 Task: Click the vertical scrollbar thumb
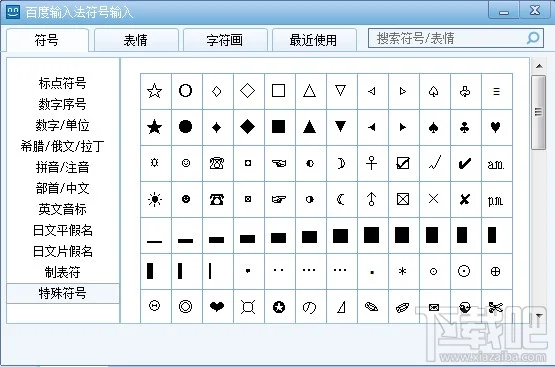click(x=539, y=112)
